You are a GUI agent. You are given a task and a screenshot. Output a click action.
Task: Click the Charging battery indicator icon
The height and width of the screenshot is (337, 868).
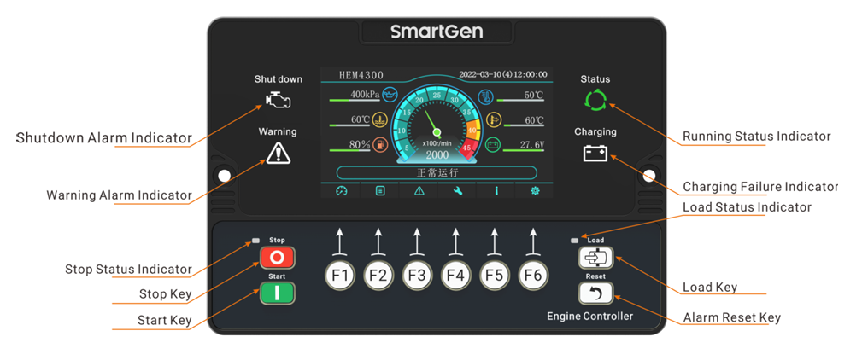coord(595,153)
